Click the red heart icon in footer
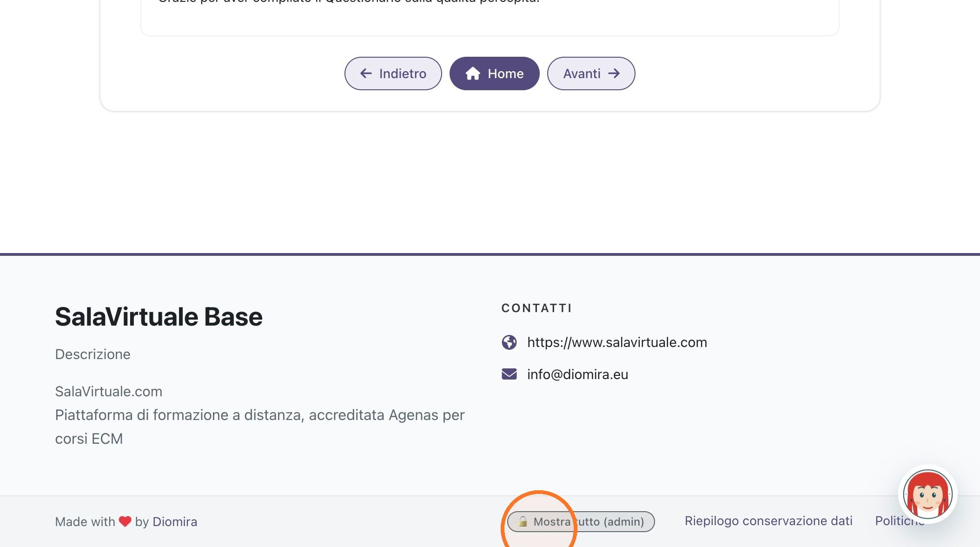This screenshot has height=547, width=980. [x=125, y=521]
